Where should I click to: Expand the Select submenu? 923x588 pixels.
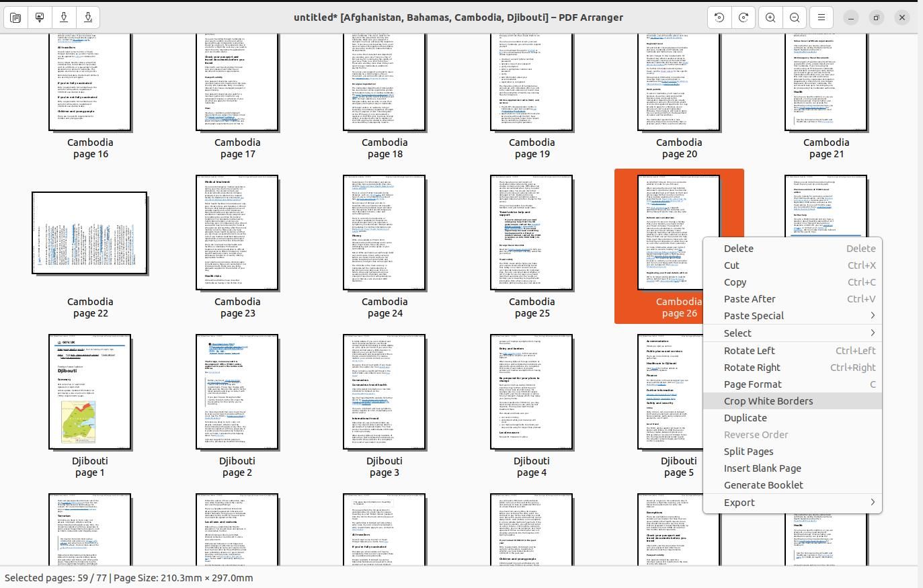click(x=737, y=333)
